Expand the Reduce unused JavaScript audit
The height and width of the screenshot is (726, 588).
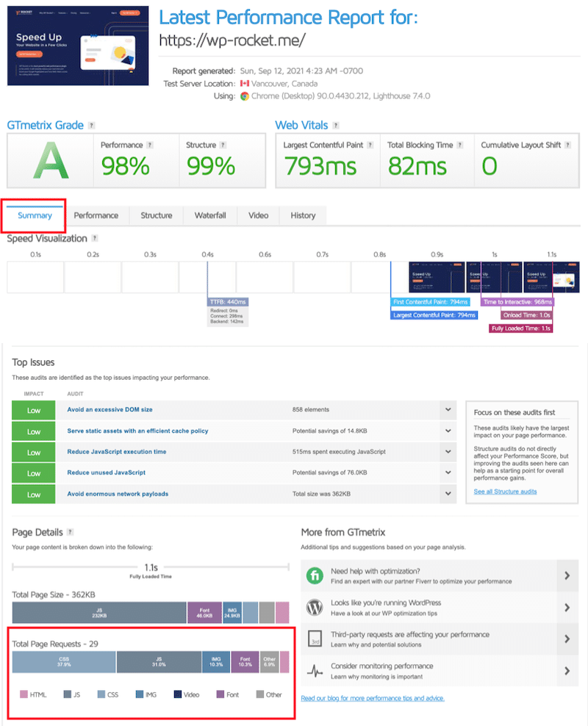tap(448, 473)
